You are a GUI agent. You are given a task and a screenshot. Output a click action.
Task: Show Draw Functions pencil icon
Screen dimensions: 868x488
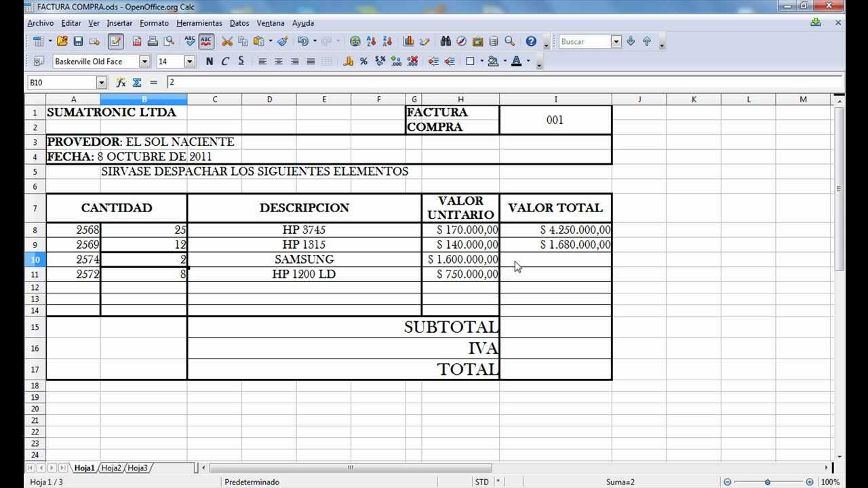coord(425,41)
